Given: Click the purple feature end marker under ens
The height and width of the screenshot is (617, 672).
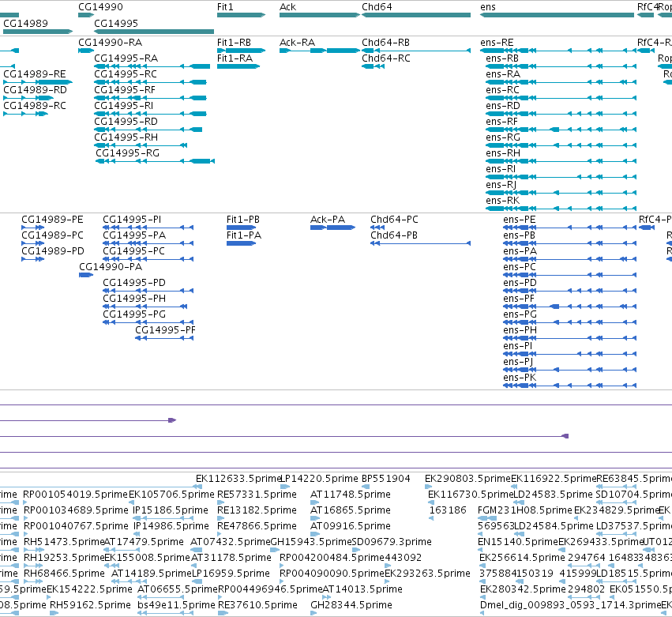Looking at the screenshot, I should point(565,436).
